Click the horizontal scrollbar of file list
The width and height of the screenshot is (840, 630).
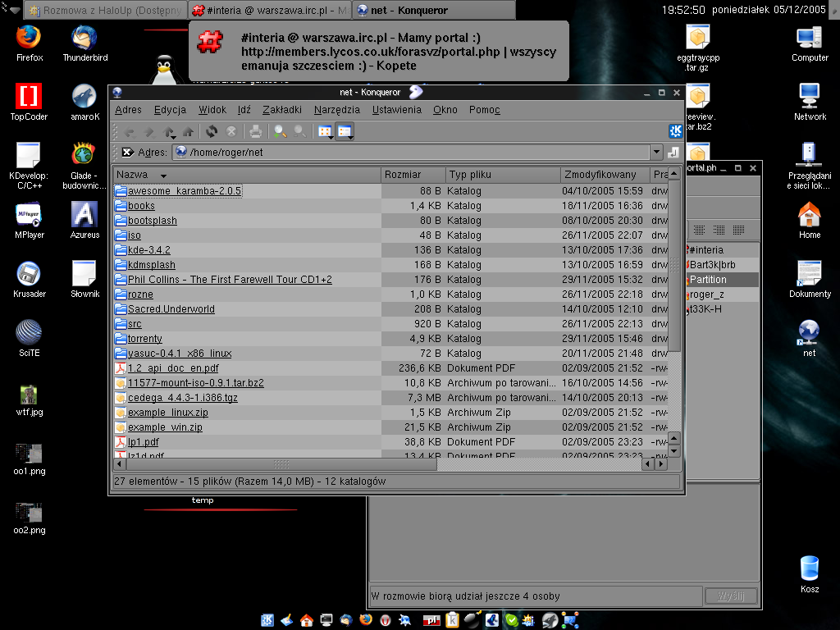coord(281,464)
